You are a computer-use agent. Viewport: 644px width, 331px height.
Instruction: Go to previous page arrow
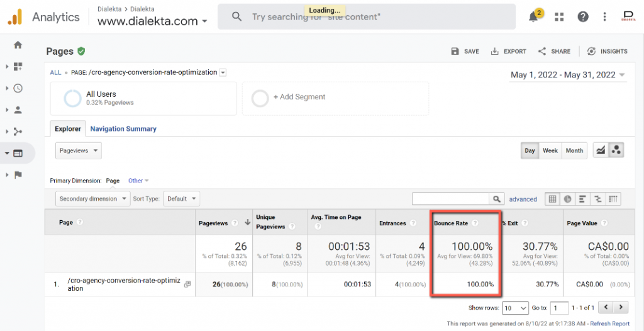tap(606, 307)
